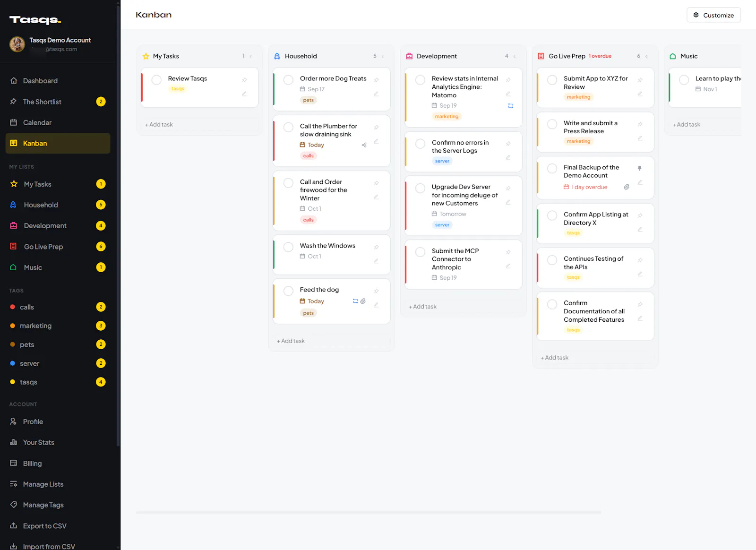Complete the 'Wash the Windows' task circle
This screenshot has width=756, height=550.
point(288,247)
